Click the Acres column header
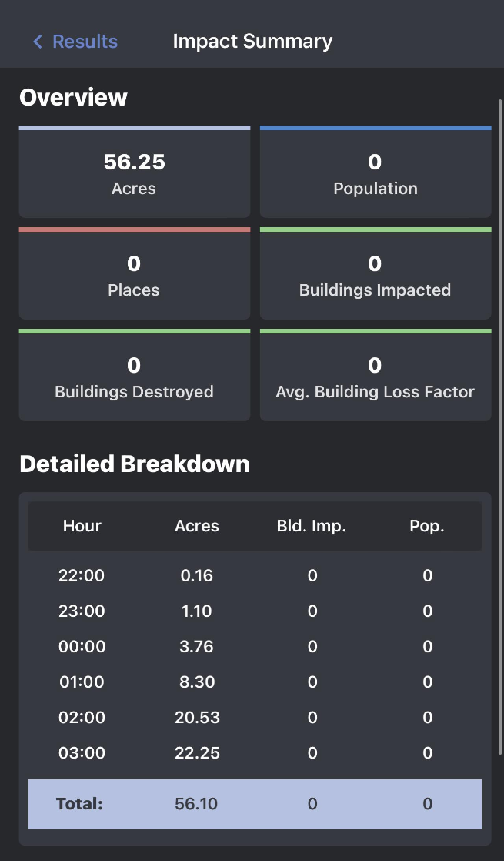 click(x=197, y=527)
